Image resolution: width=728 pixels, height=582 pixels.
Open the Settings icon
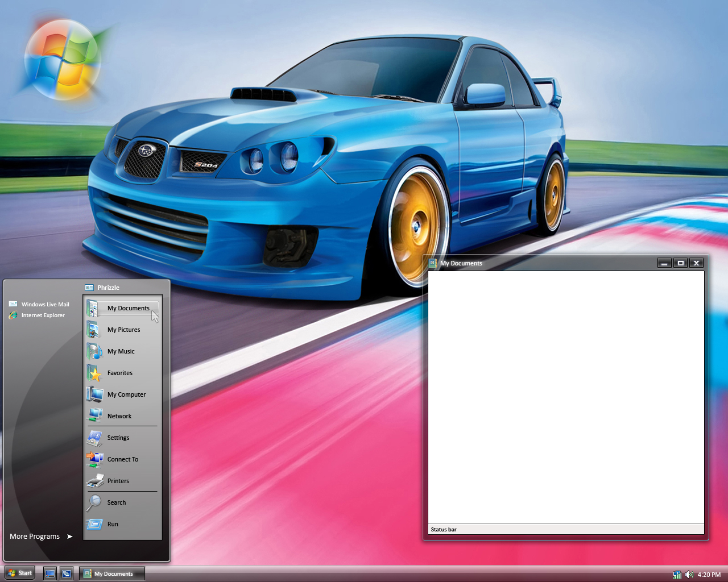[94, 438]
